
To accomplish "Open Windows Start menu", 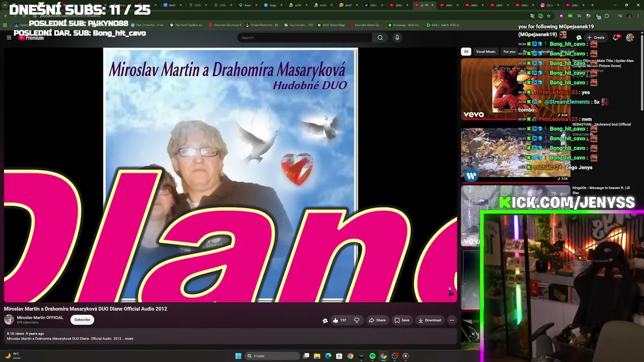I will (x=238, y=356).
